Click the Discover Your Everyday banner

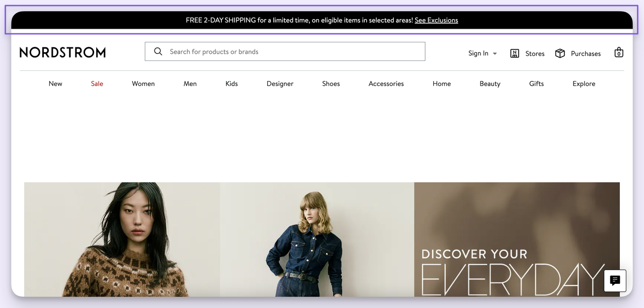tap(517, 240)
